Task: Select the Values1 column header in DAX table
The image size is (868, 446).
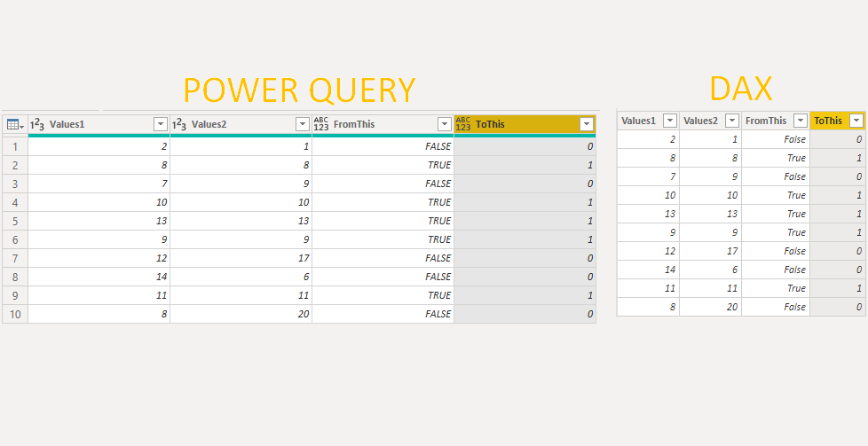Action: [648, 121]
